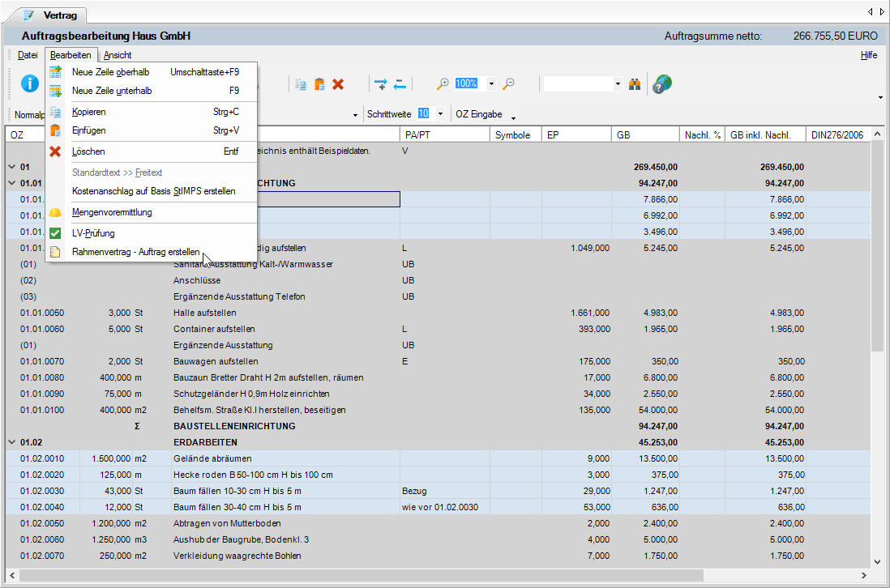This screenshot has width=890, height=588.
Task: Click the blue information icon
Action: [30, 83]
